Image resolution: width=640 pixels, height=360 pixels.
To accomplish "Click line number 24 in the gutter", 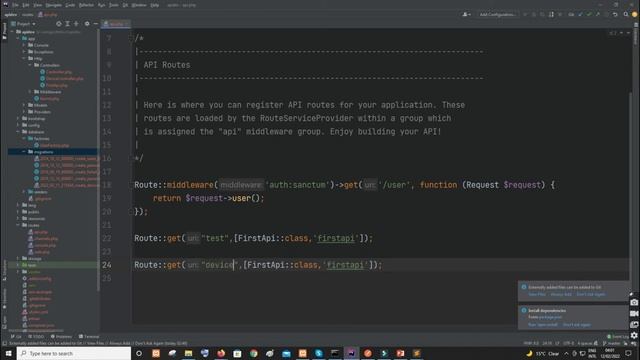I will click(107, 265).
